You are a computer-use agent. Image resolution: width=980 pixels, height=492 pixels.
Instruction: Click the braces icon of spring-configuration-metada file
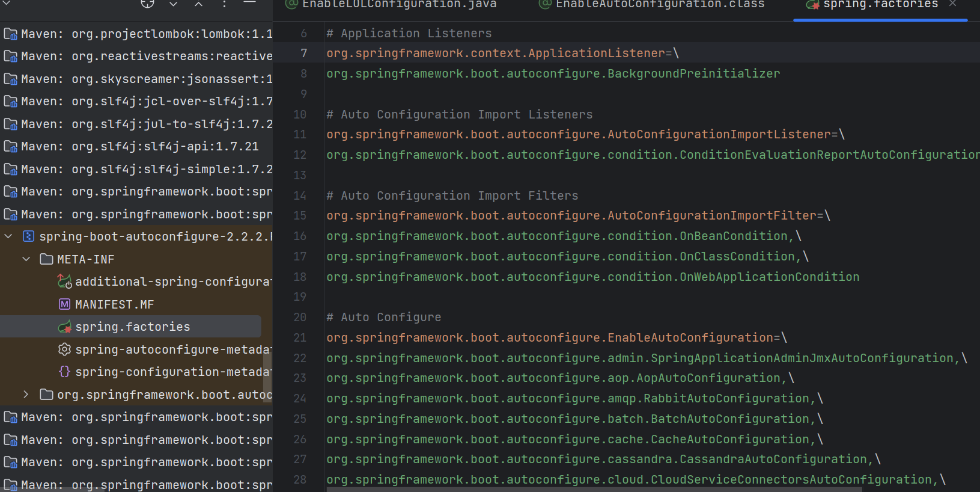pos(64,372)
